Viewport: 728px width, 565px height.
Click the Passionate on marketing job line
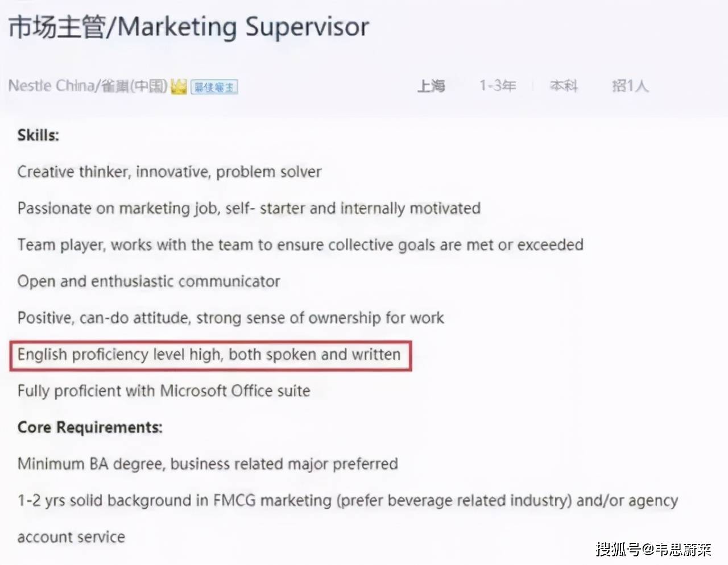click(x=249, y=208)
